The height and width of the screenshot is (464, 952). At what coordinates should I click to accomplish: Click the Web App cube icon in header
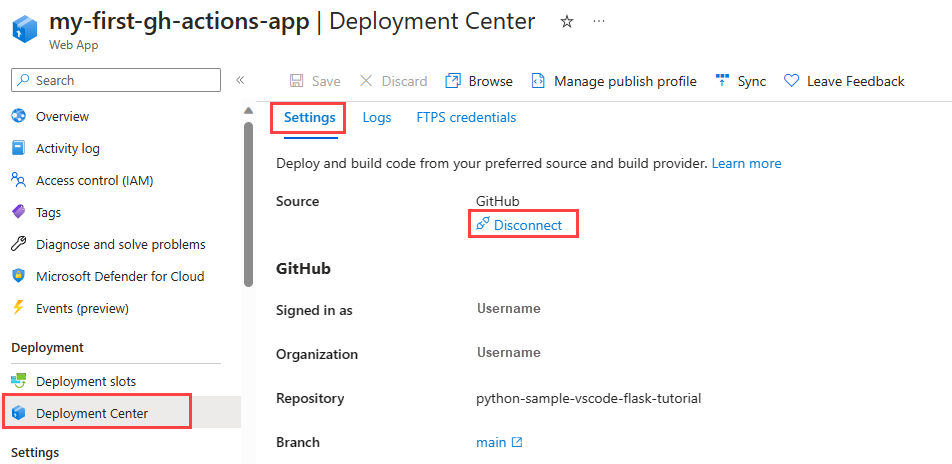[x=25, y=30]
